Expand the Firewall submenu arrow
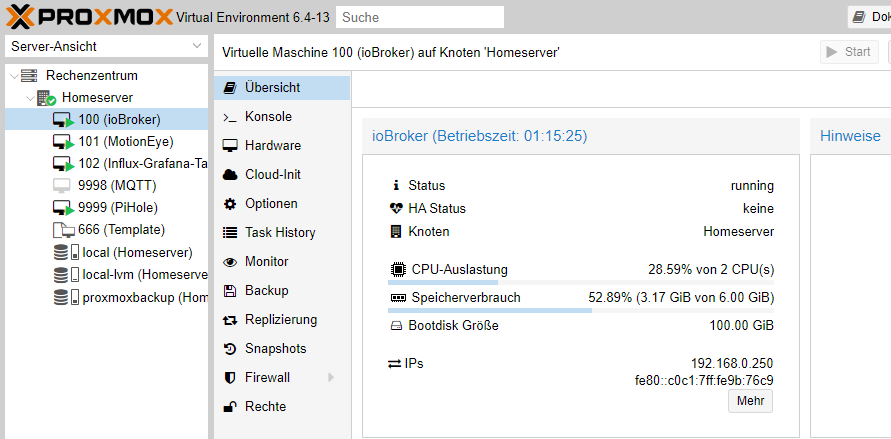The image size is (891, 439). [329, 378]
